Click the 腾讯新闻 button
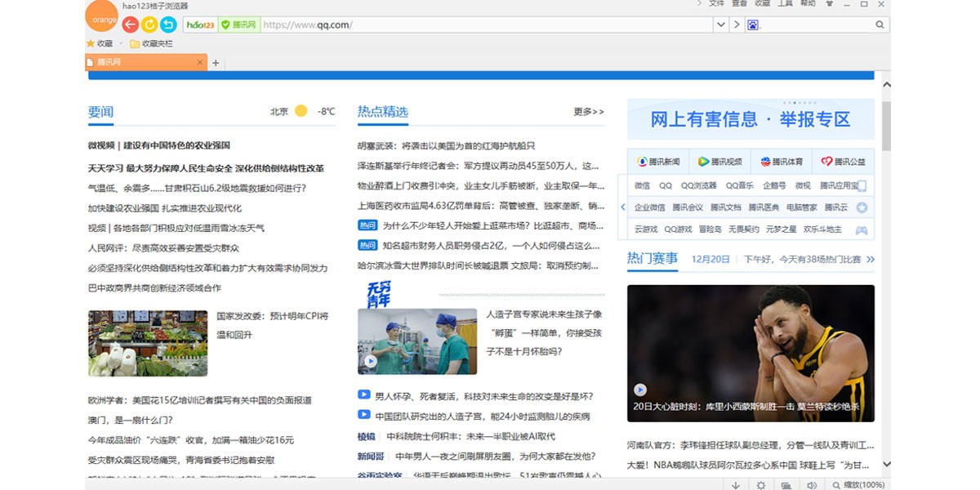 pyautogui.click(x=657, y=161)
